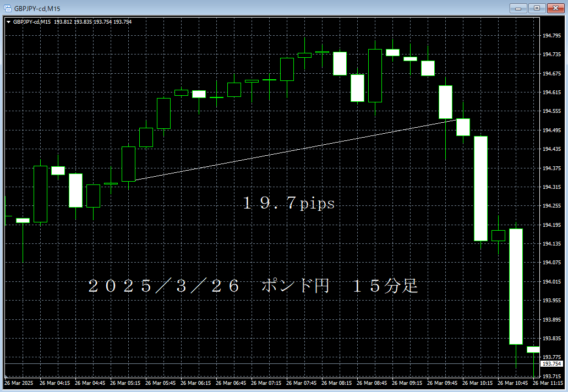Open the trade panel dropdown triangle beside GBPJPY-cd,M15
Image resolution: width=568 pixels, height=392 pixels.
click(8, 22)
